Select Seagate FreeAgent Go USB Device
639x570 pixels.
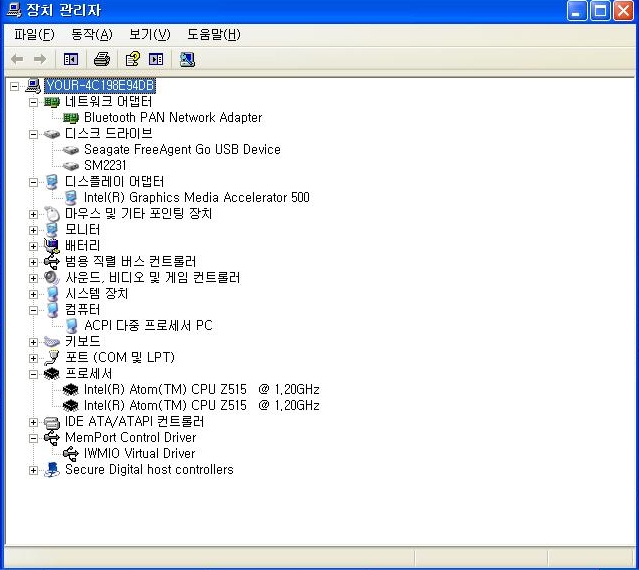(182, 150)
